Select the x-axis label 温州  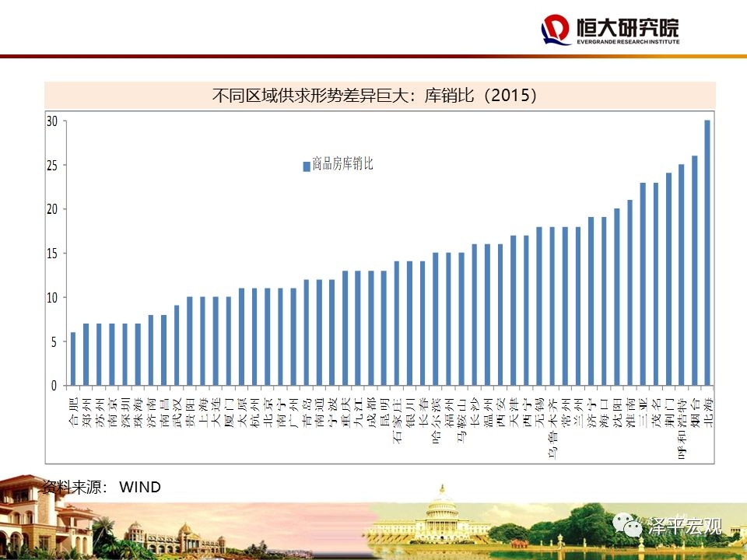488,414
